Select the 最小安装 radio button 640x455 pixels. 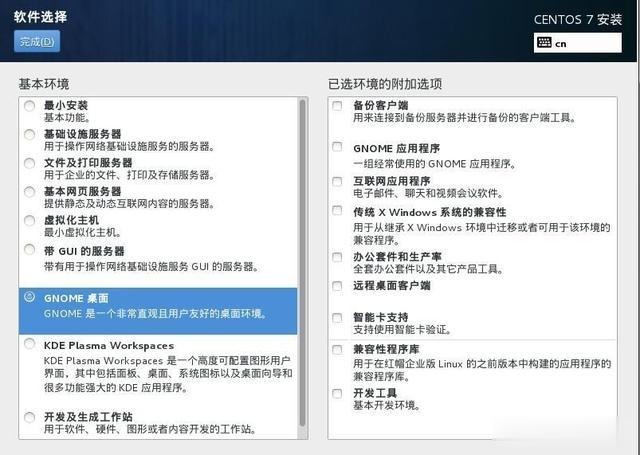[x=29, y=106]
